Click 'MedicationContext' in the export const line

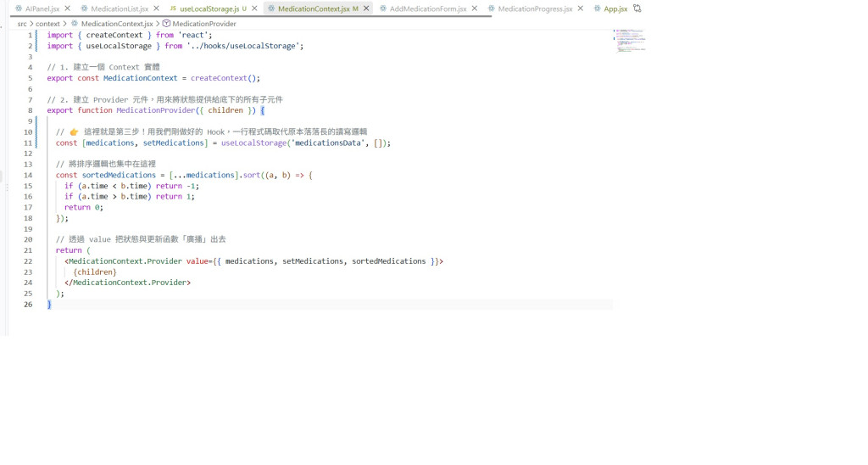coord(140,78)
